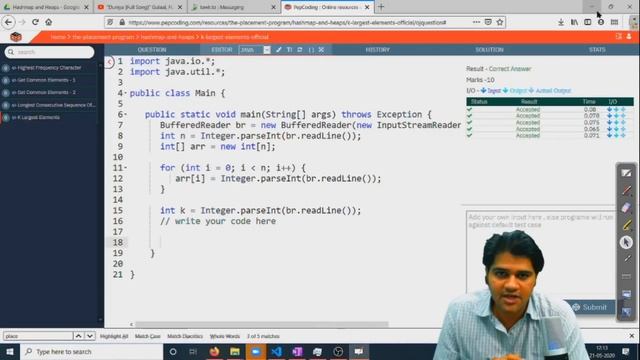
Task: Select the thin line annotation tool
Action: 626,259
